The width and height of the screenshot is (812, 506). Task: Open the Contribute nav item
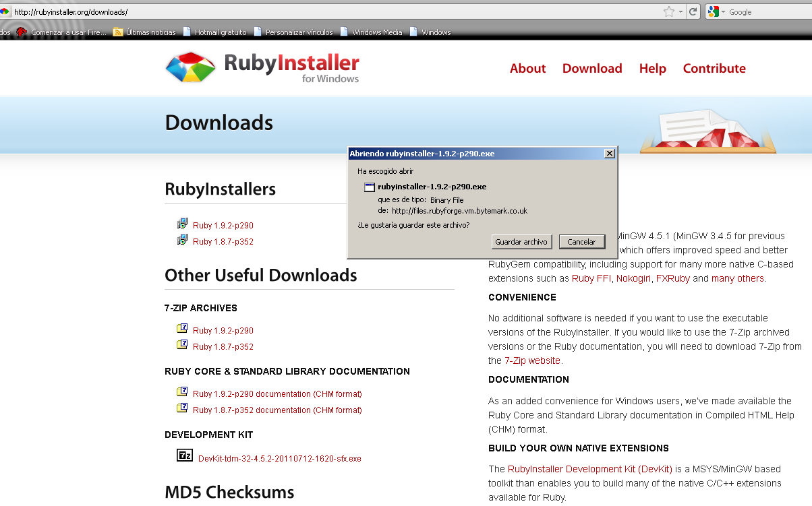(714, 68)
